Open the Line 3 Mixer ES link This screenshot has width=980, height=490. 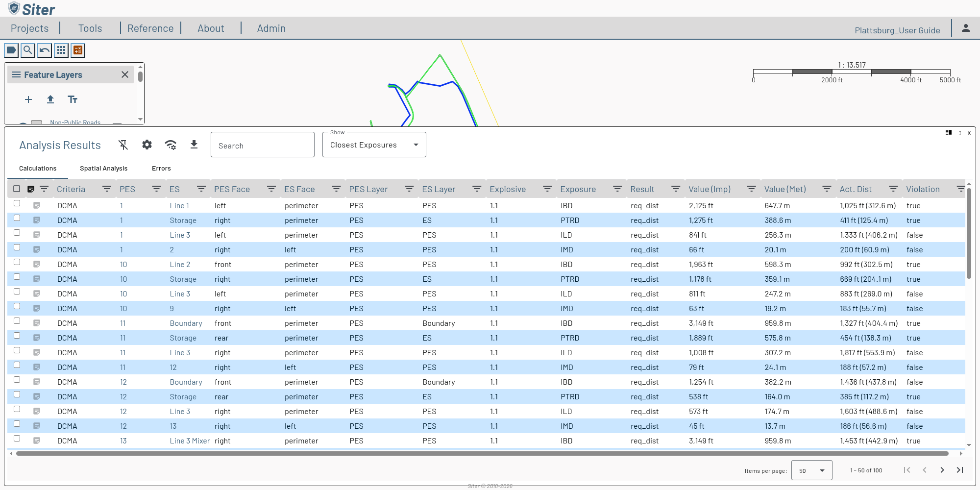(x=190, y=441)
